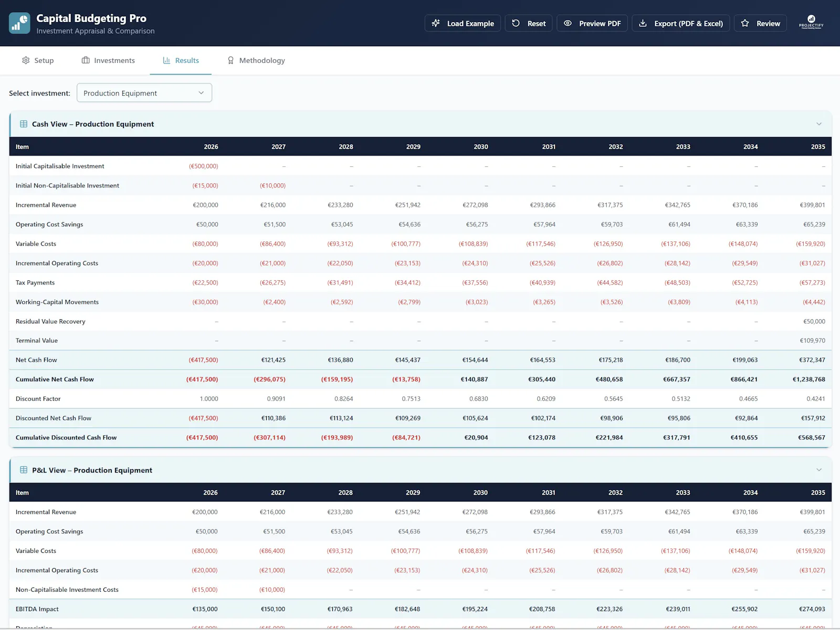The image size is (840, 630).
Task: Click the Investment Appraisal & Comparison subtitle
Action: (x=96, y=31)
